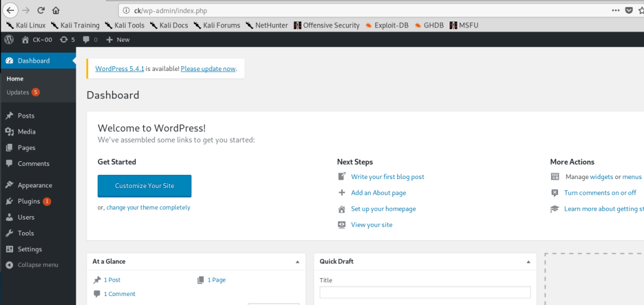Click the empty dashed widget drop area
This screenshot has height=305, width=644.
[x=595, y=279]
